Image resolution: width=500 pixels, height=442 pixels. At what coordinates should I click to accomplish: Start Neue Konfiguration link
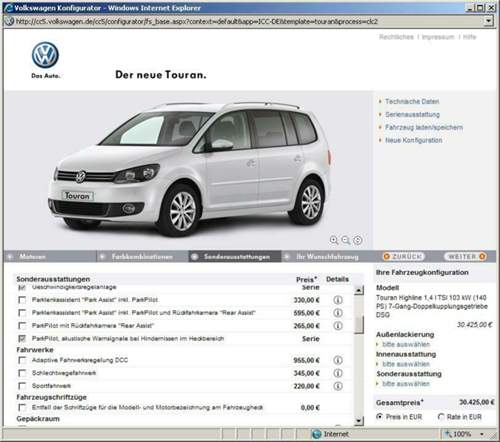coord(414,140)
